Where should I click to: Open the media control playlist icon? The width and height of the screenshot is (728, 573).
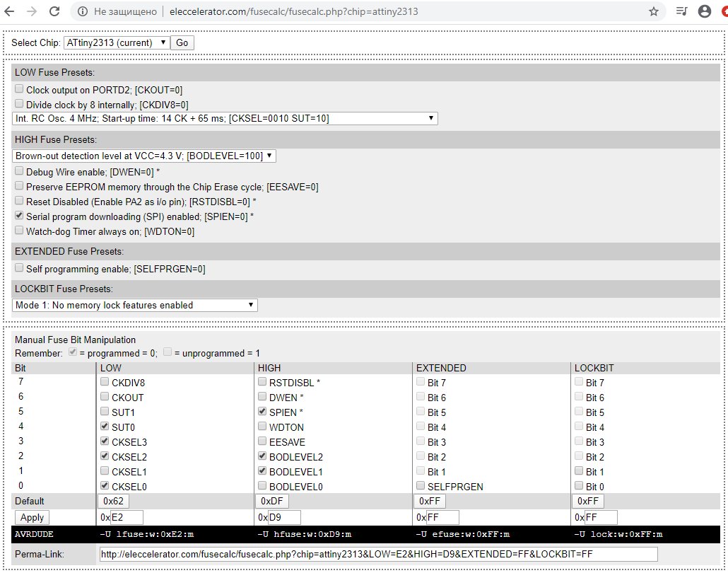pyautogui.click(x=681, y=11)
